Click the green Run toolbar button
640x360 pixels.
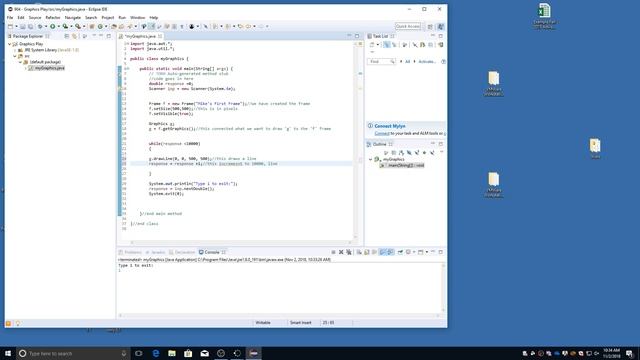[53, 27]
